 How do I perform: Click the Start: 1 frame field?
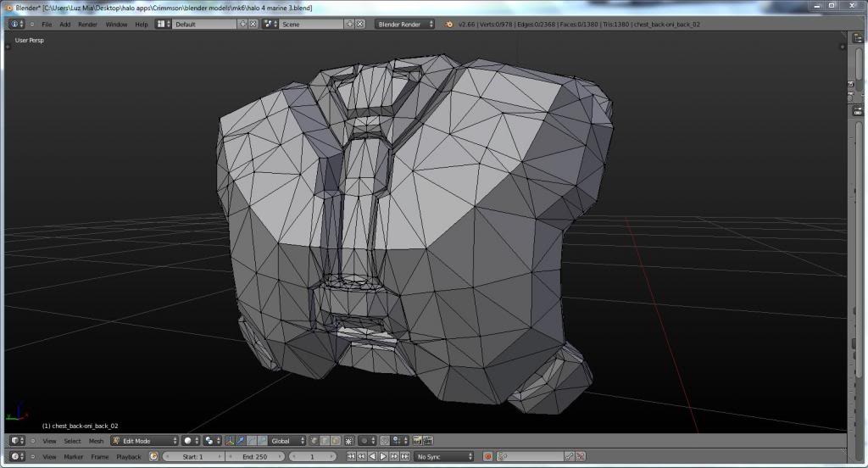193,457
